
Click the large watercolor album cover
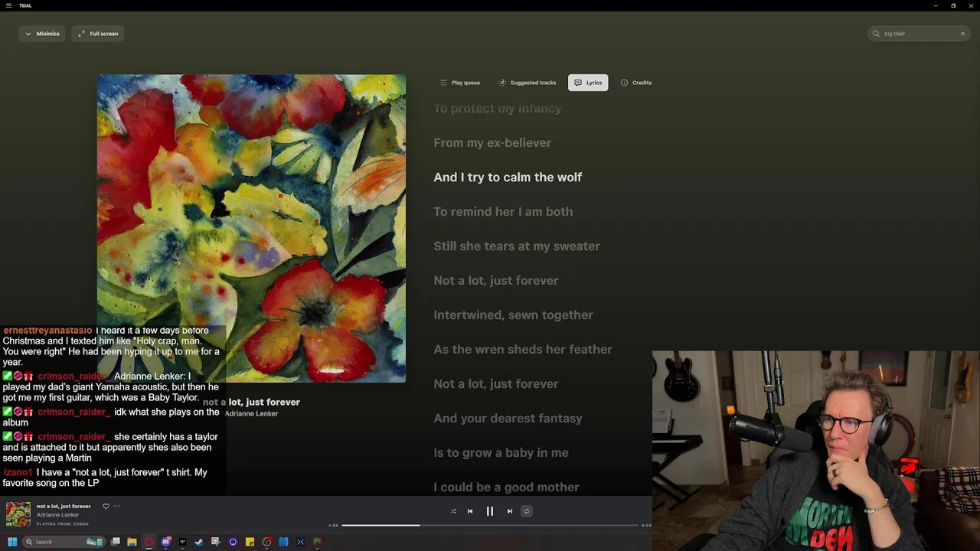tap(251, 228)
